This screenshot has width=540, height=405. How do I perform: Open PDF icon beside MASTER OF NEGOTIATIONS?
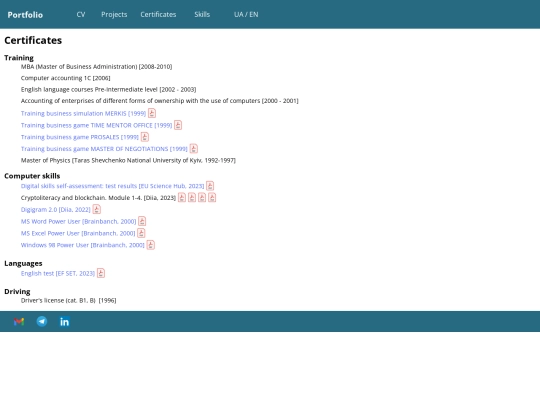coord(194,148)
